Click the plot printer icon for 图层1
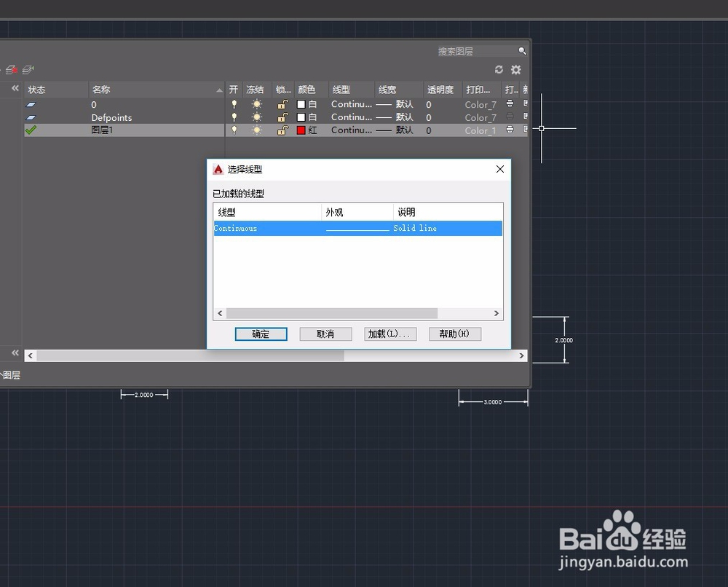Image resolution: width=728 pixels, height=587 pixels. (510, 130)
